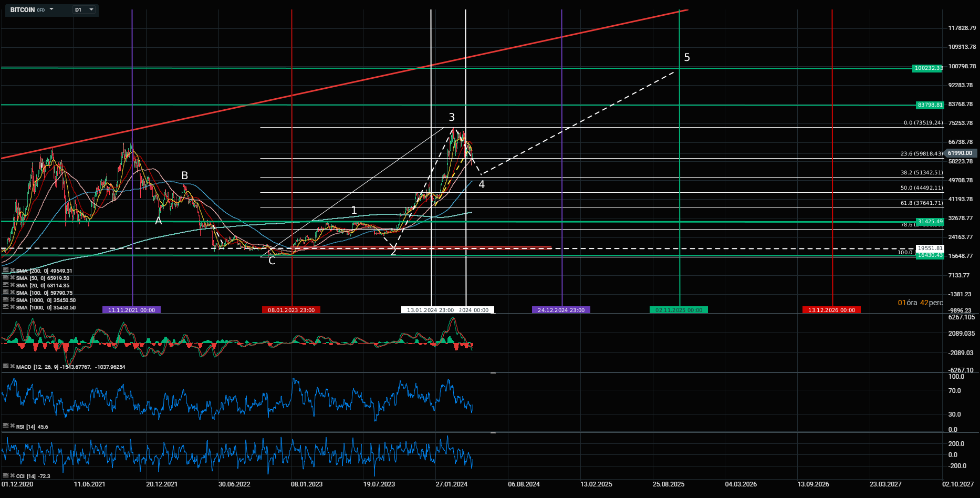The image size is (980, 498).
Task: Select the 02.11.2025 00:00 vertical line label
Action: (x=679, y=310)
